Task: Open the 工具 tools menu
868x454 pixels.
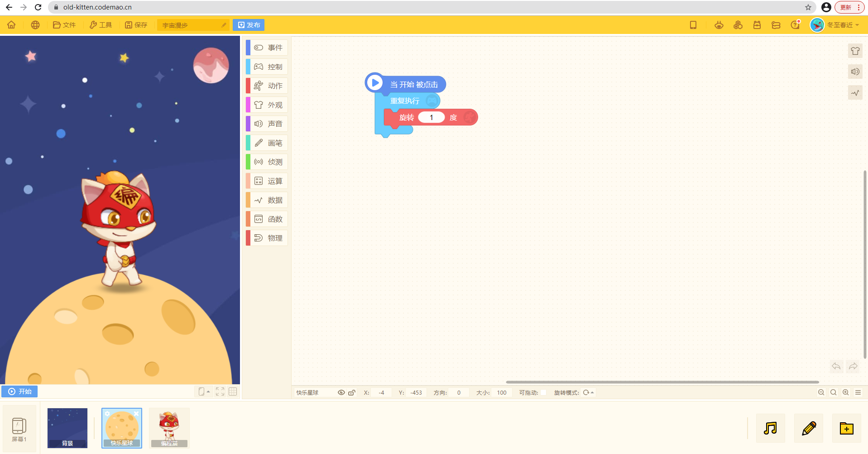Action: coord(101,25)
